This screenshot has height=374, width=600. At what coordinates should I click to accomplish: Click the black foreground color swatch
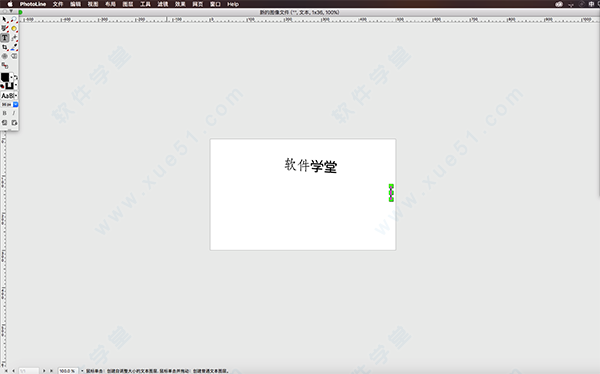click(x=5, y=77)
